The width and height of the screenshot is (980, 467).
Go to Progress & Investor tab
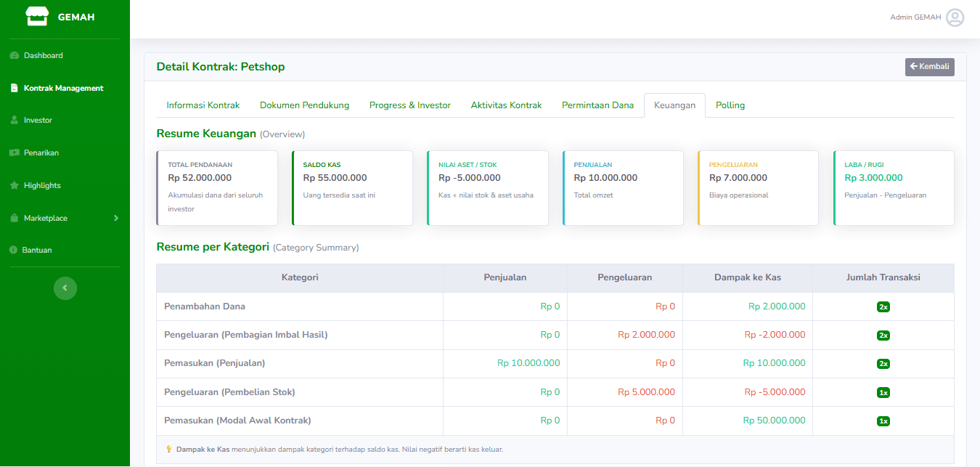click(x=409, y=105)
